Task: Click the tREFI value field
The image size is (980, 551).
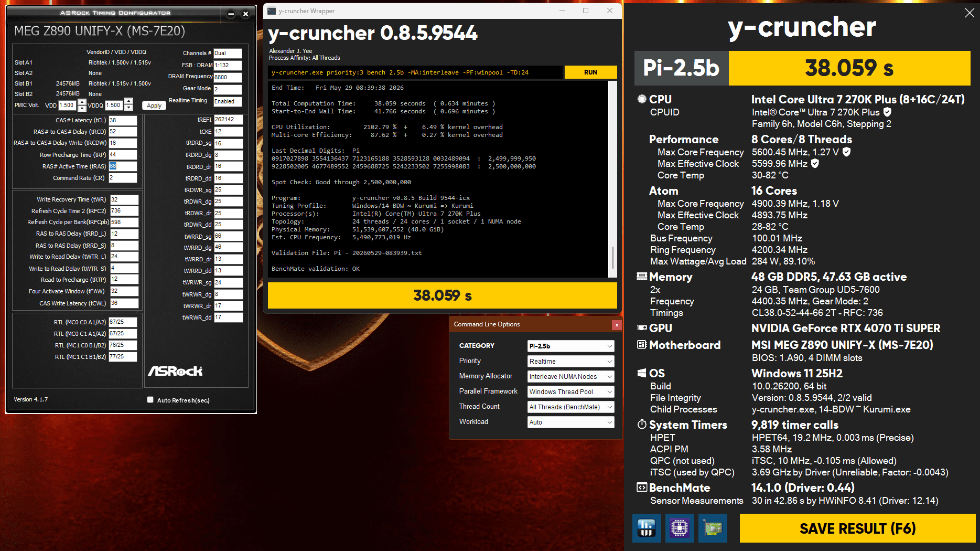Action: tap(228, 120)
